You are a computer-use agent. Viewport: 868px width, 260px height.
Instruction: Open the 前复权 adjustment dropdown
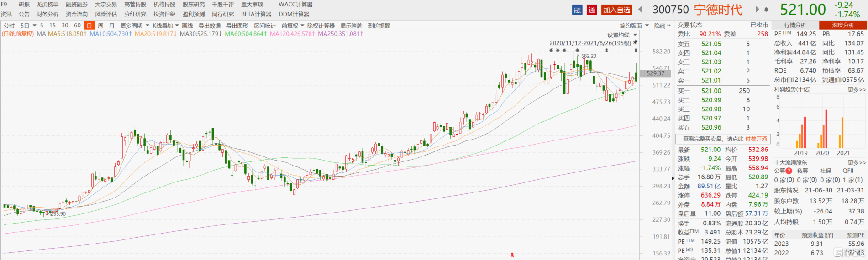pyautogui.click(x=293, y=26)
